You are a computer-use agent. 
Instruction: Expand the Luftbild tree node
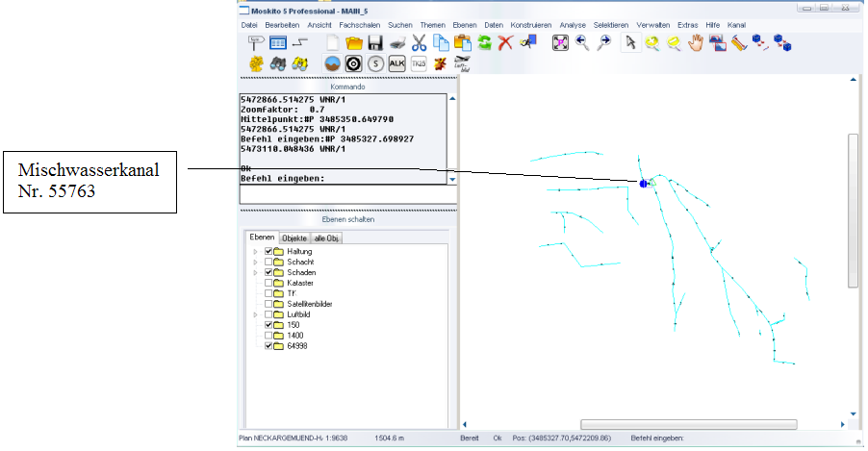(255, 314)
